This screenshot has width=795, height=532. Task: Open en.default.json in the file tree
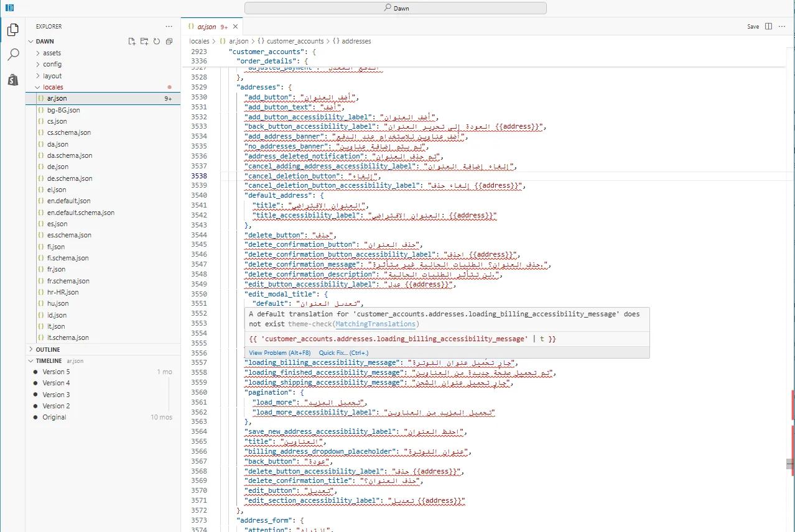click(x=68, y=201)
